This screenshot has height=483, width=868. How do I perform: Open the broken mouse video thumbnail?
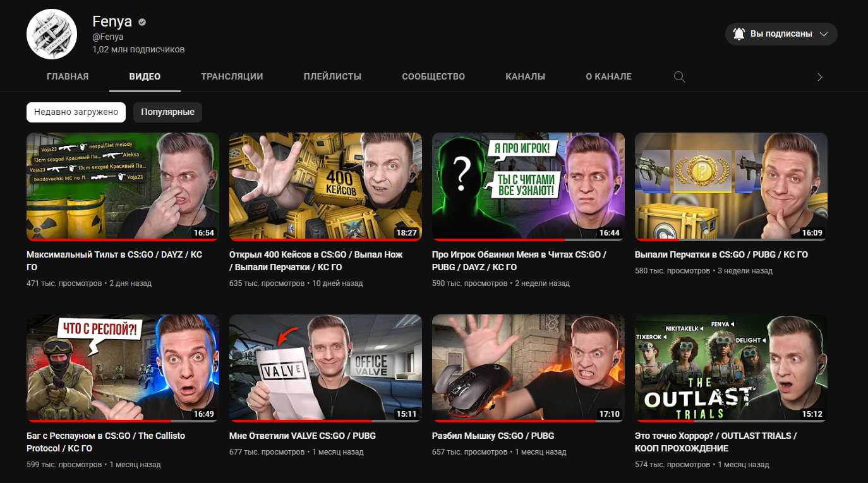528,368
